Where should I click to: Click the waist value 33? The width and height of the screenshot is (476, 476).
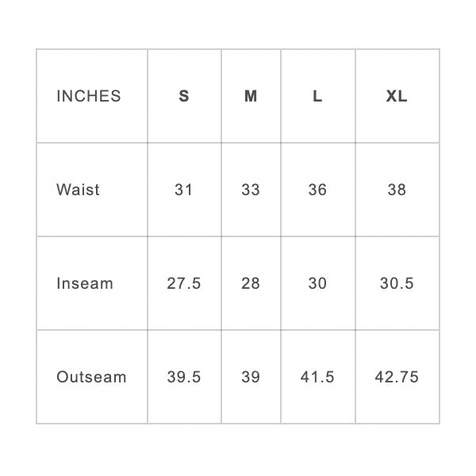[251, 190]
